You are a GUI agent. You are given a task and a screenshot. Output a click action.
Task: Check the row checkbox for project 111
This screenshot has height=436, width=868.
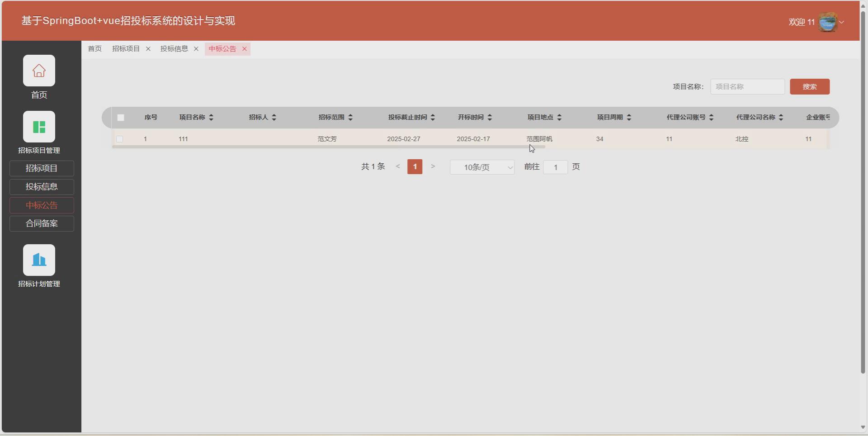pyautogui.click(x=120, y=139)
